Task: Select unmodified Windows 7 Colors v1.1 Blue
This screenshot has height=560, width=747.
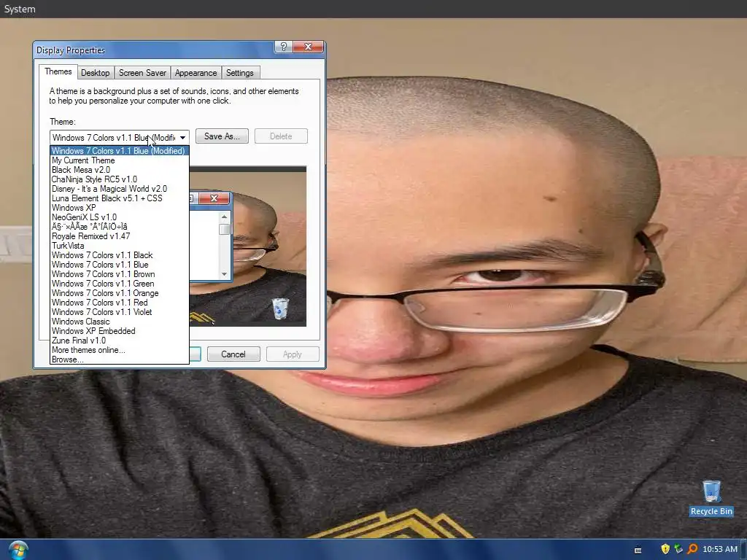Action: coord(119,265)
